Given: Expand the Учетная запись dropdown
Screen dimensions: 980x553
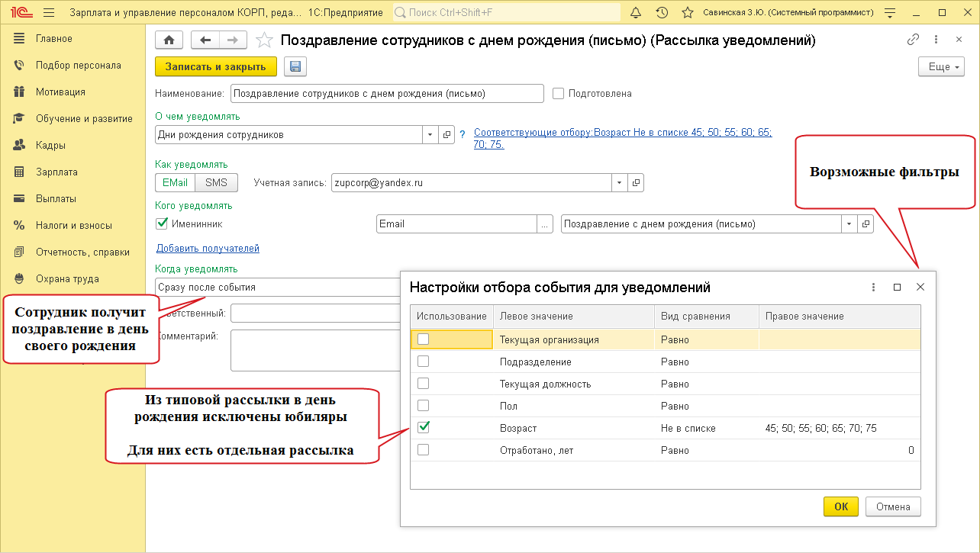Looking at the screenshot, I should [619, 183].
